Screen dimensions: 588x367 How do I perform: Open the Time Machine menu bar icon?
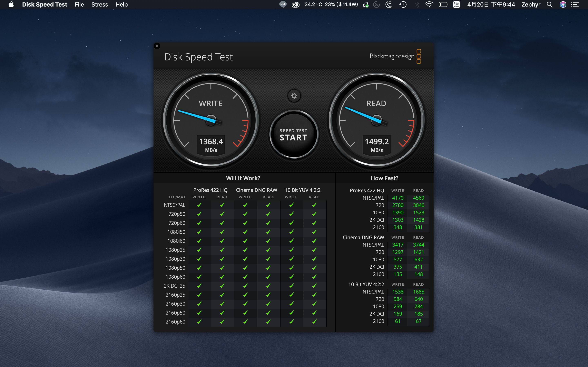click(x=403, y=5)
